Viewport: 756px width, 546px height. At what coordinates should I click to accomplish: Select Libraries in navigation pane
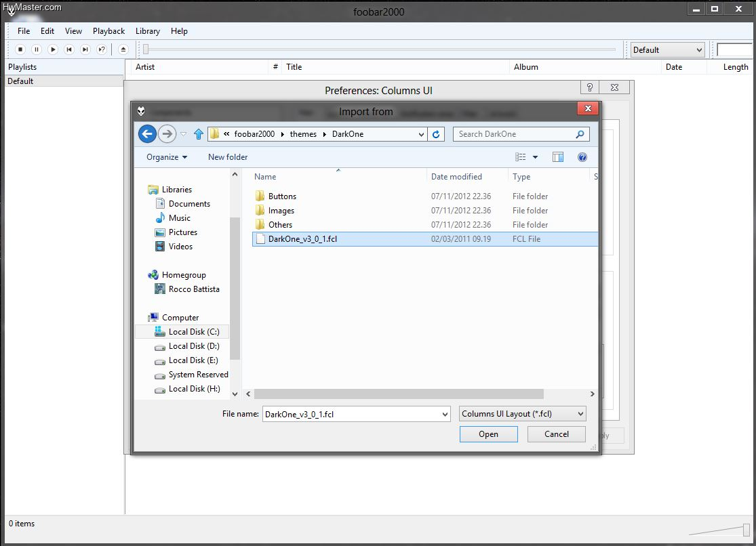pyautogui.click(x=176, y=190)
